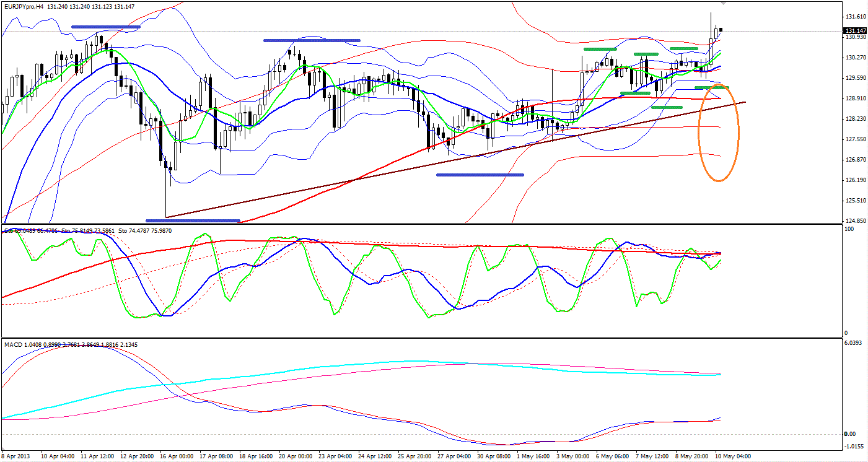The height and width of the screenshot is (462, 868).
Task: Click the 130.270 price axis label
Action: click(856, 58)
